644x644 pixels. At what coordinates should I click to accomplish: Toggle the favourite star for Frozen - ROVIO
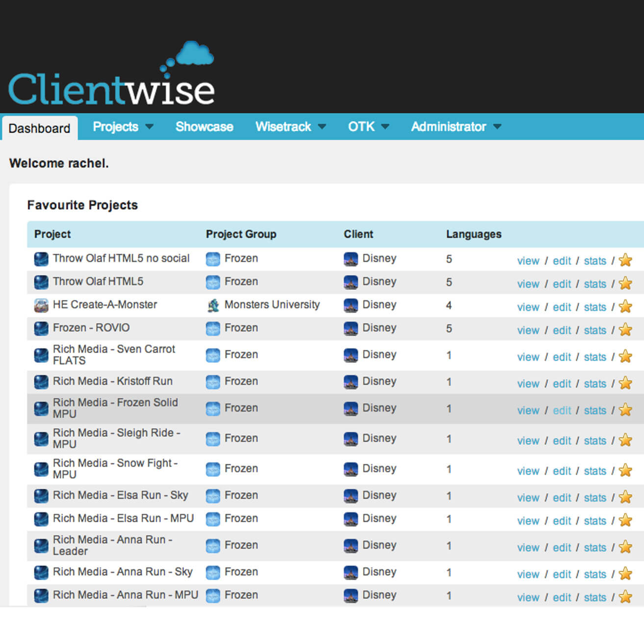tap(625, 329)
